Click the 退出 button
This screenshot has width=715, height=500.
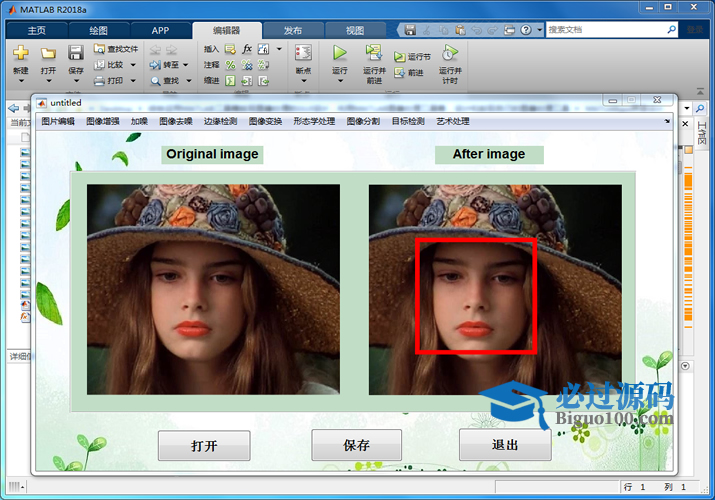pyautogui.click(x=505, y=445)
